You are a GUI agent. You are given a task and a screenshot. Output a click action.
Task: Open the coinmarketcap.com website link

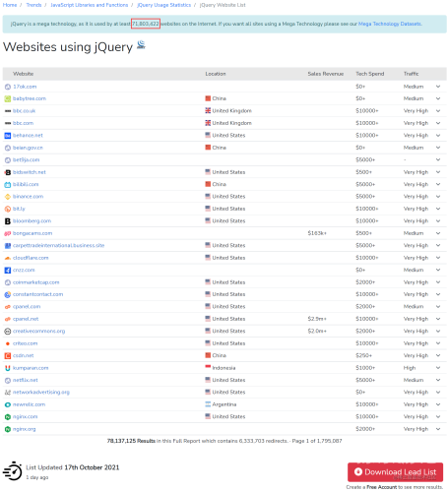coord(36,282)
